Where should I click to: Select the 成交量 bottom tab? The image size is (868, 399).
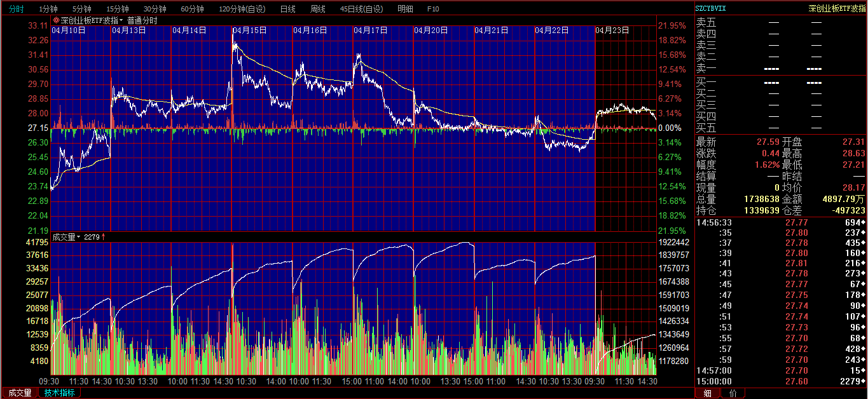(19, 393)
